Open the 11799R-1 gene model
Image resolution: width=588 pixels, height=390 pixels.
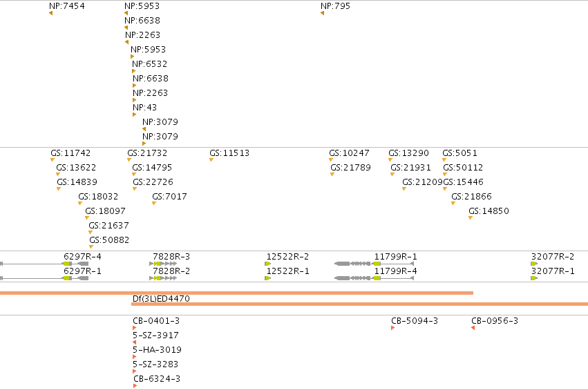pyautogui.click(x=374, y=264)
